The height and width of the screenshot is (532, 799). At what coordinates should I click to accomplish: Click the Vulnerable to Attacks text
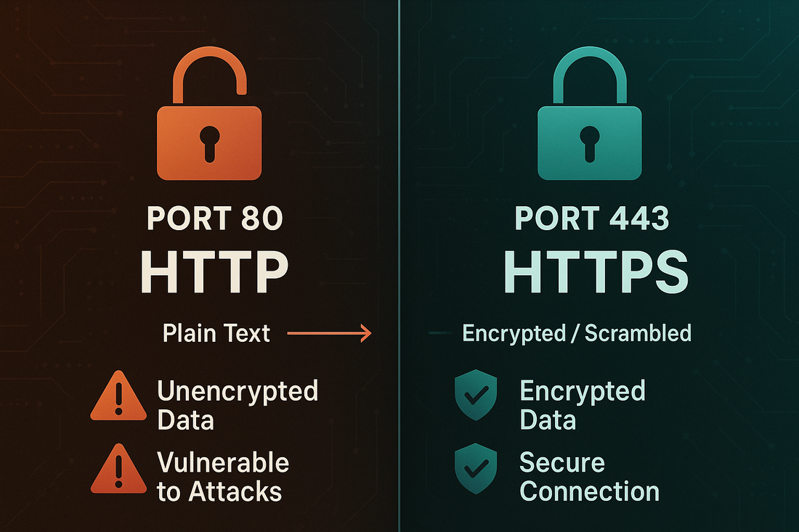point(223,477)
